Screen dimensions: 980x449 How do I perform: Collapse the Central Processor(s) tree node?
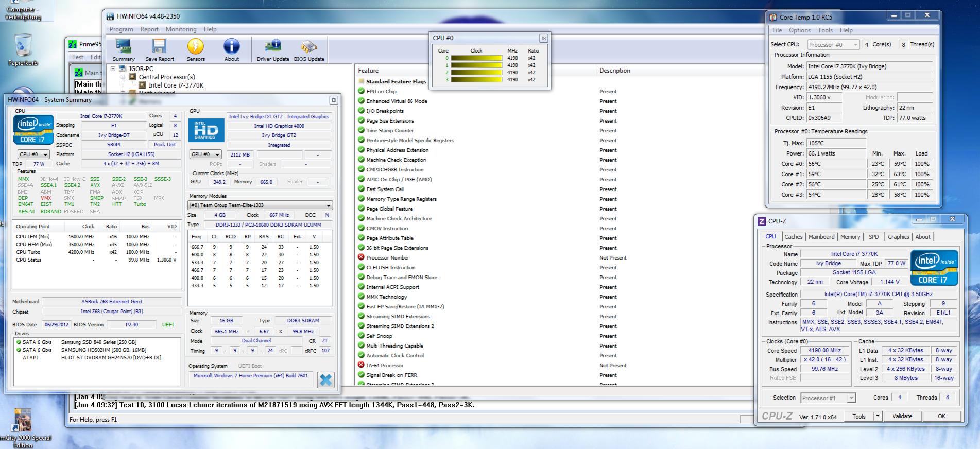point(124,77)
